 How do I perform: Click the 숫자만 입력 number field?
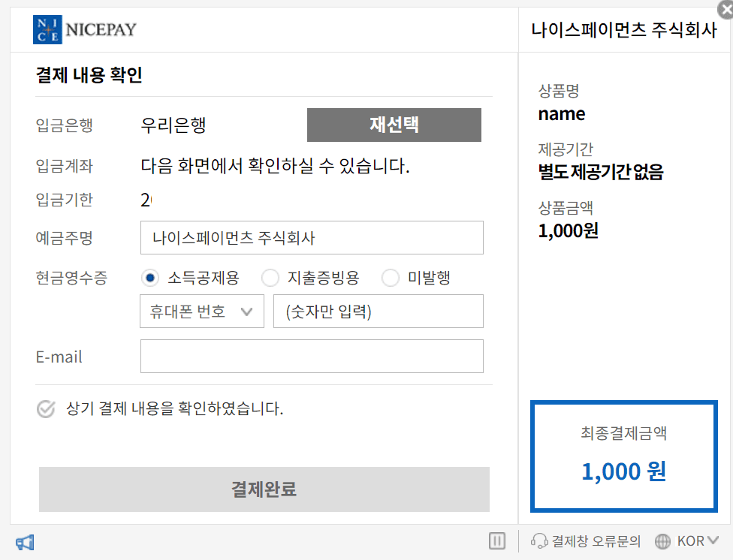pyautogui.click(x=378, y=312)
